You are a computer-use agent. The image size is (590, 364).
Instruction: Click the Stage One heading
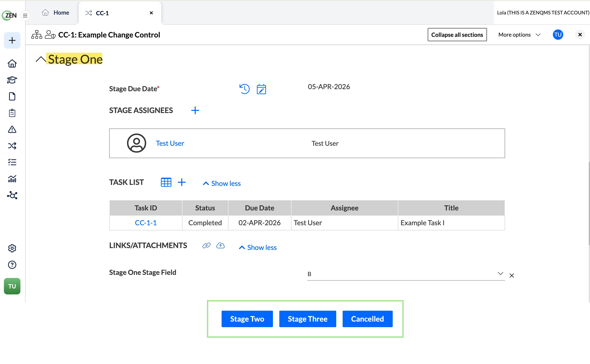[75, 59]
